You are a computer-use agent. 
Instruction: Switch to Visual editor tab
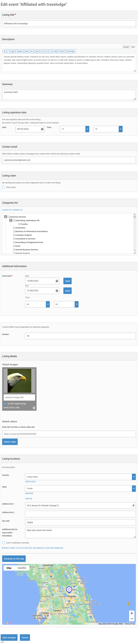tap(126, 47)
